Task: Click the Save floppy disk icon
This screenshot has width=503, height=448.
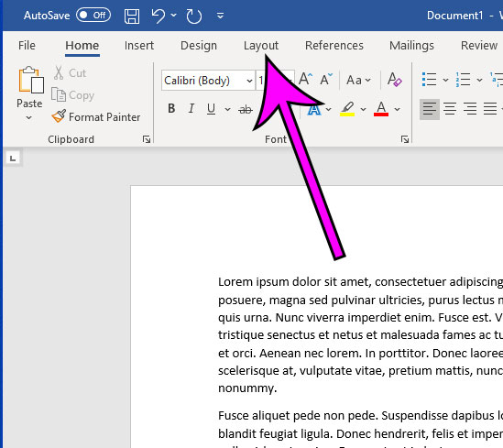Action: [x=132, y=16]
